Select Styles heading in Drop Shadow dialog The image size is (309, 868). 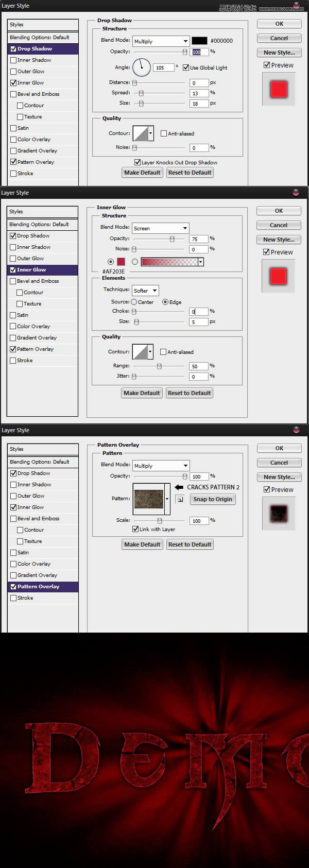point(43,25)
